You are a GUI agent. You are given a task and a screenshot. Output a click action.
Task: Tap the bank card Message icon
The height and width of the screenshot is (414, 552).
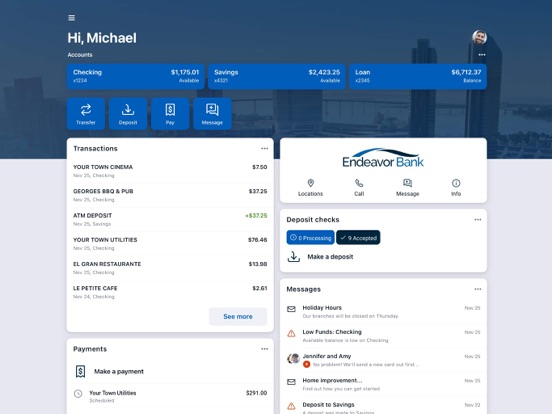coord(407,183)
